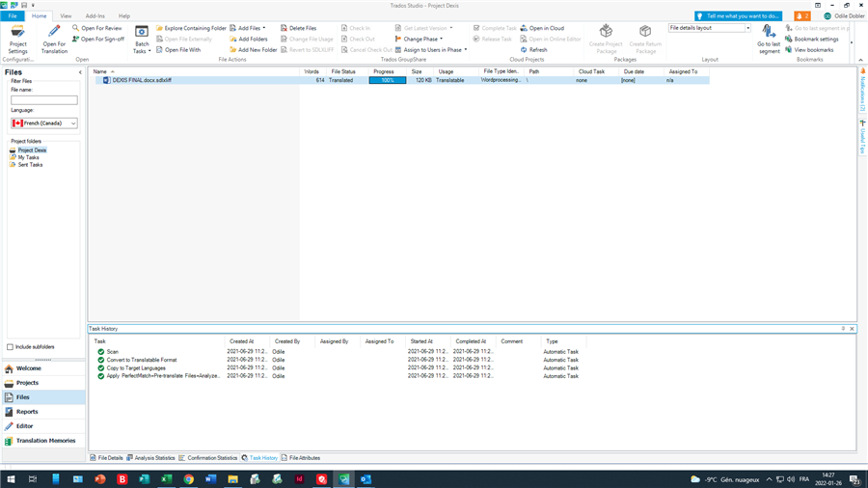Click Delete Files
Screen dimensions: 868x488
click(298, 28)
